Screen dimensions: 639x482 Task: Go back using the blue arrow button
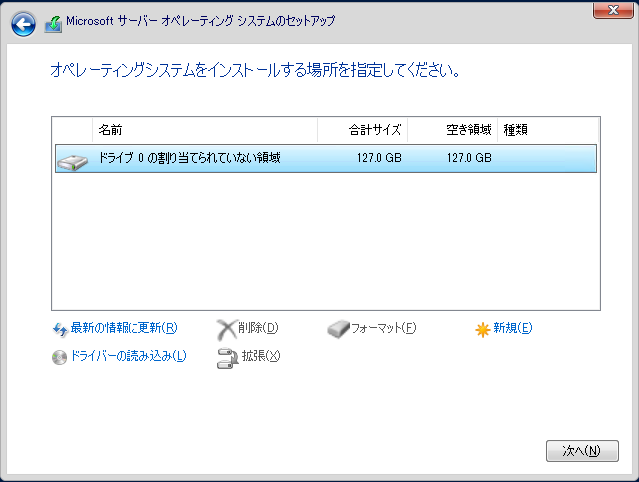23,24
